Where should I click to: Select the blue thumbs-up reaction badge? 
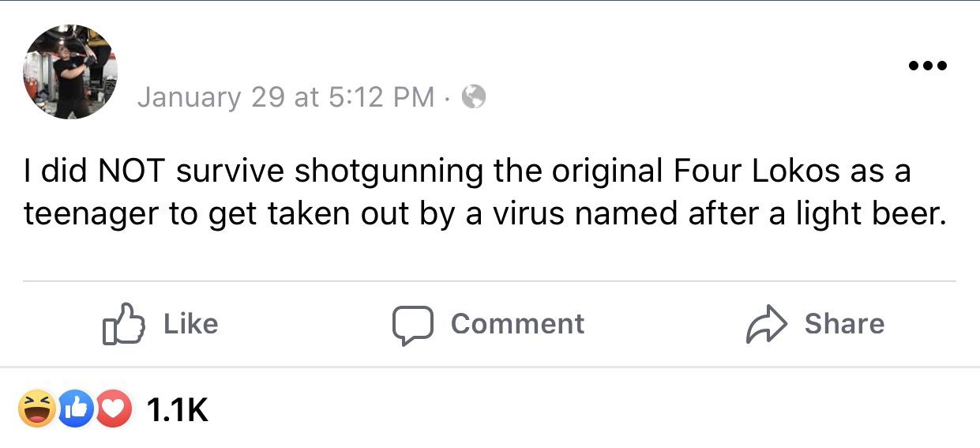pos(76,410)
